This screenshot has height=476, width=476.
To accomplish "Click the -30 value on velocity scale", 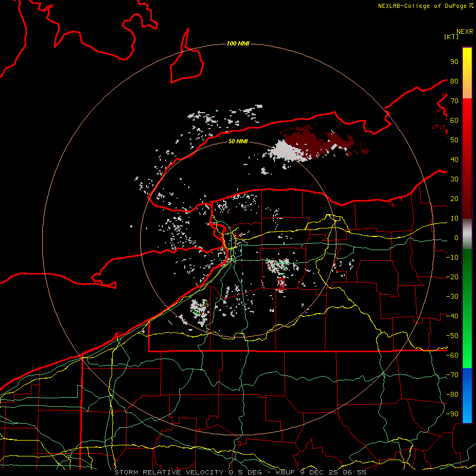I will pyautogui.click(x=452, y=297).
